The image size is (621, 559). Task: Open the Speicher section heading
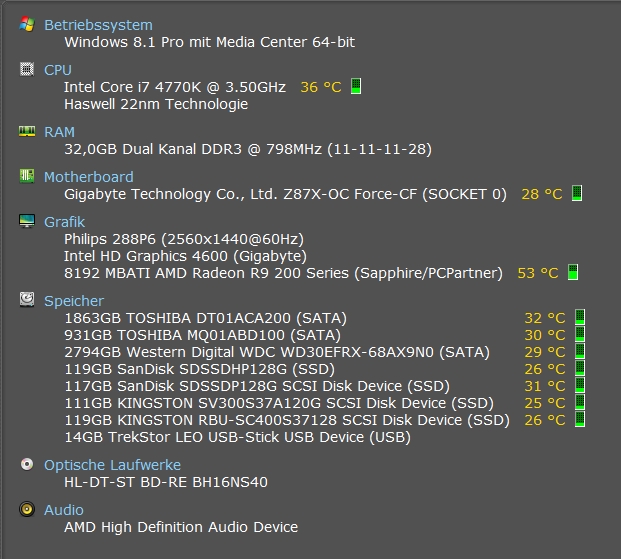point(73,301)
